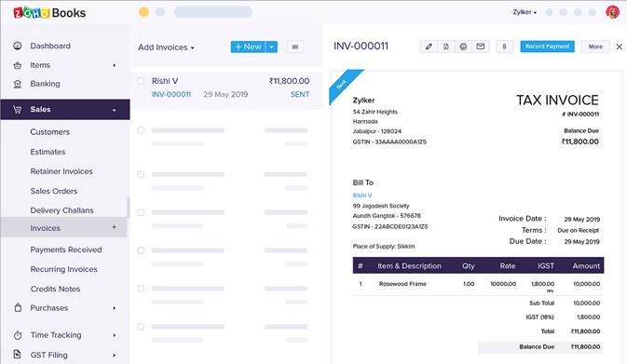Click the 'IGST (18%)' summary label
This screenshot has width=627, height=364.
[539, 317]
